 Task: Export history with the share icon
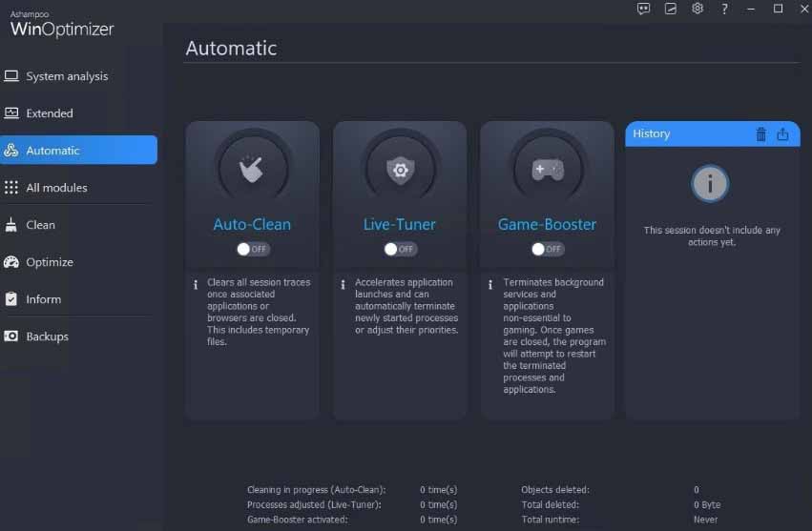[x=782, y=134]
